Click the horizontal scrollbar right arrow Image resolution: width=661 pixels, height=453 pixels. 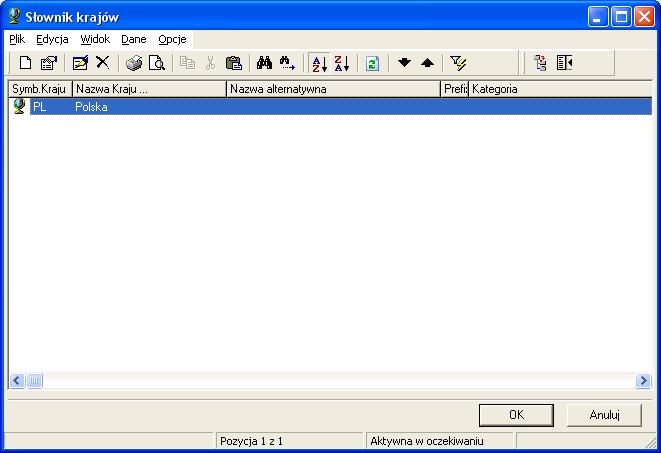pos(643,381)
